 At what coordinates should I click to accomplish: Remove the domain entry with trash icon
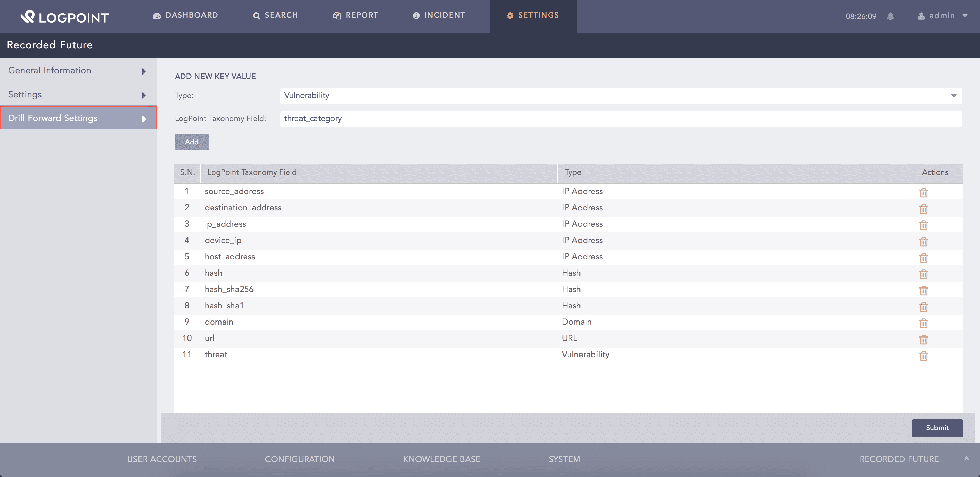pyautogui.click(x=923, y=323)
